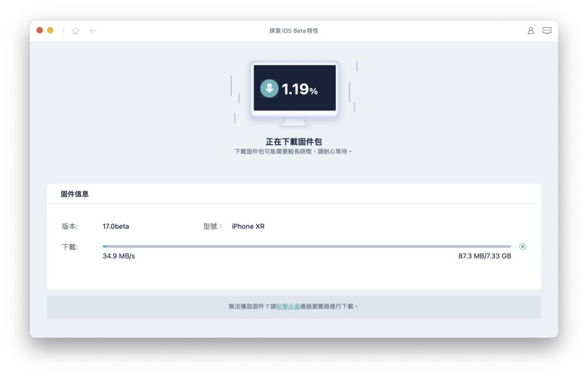Click the 探索 iOS Beta 特性 window title
The image size is (588, 377).
(x=293, y=31)
